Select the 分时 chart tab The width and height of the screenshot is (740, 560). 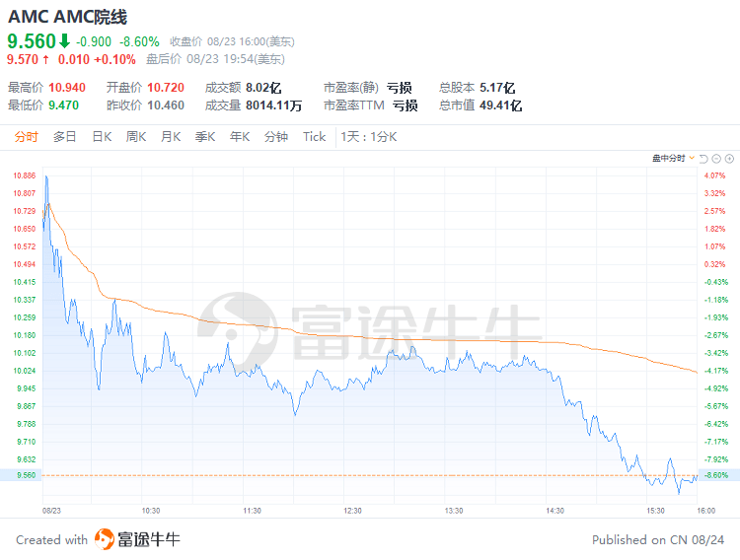tap(26, 137)
